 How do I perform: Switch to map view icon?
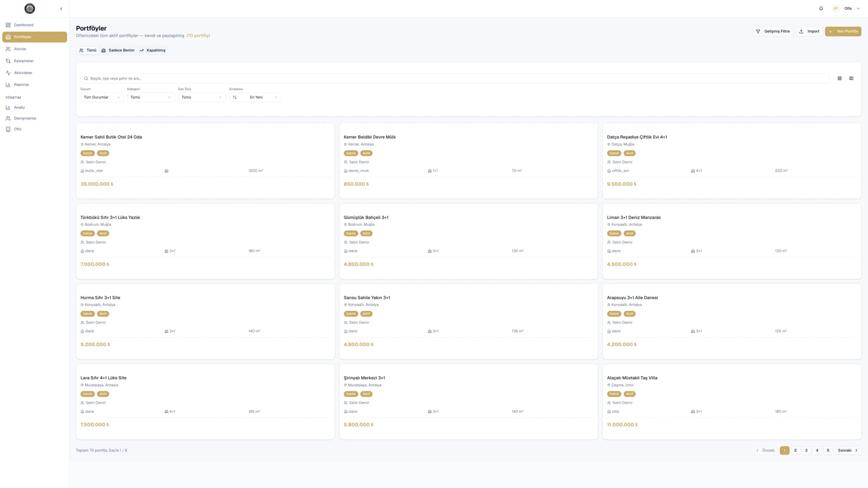point(851,78)
